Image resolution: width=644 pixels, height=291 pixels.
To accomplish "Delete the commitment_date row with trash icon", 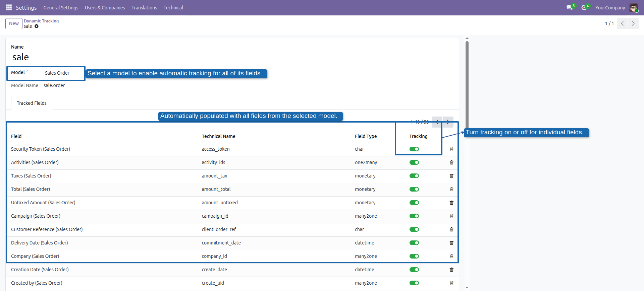I will (451, 243).
